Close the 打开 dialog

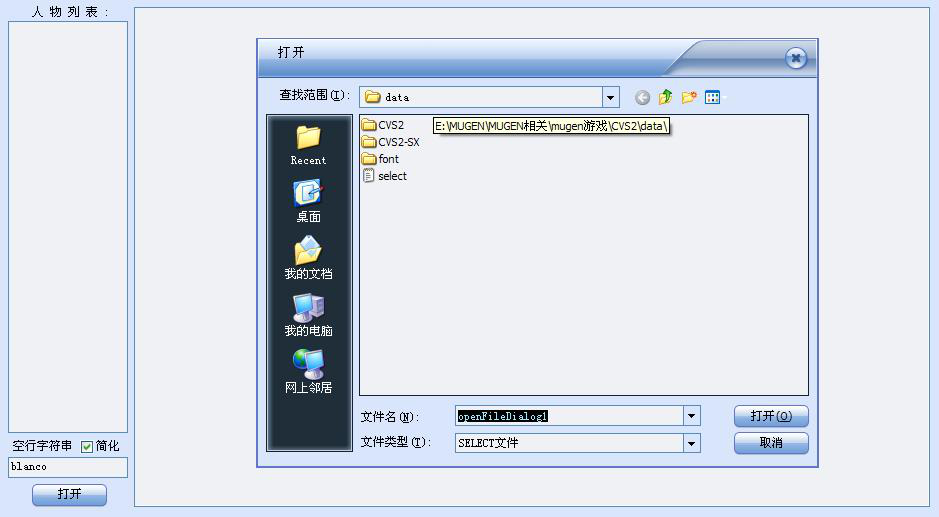pos(796,58)
